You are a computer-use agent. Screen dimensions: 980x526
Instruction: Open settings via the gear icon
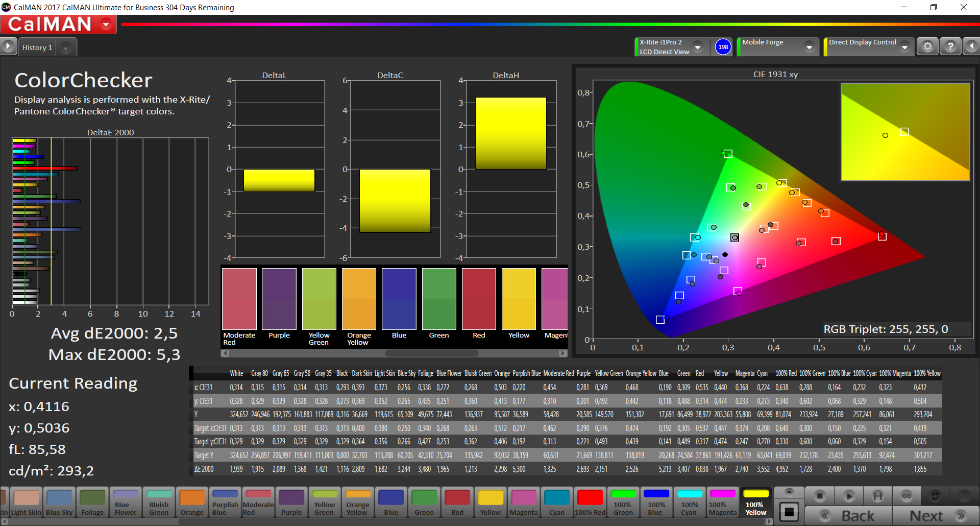click(927, 46)
